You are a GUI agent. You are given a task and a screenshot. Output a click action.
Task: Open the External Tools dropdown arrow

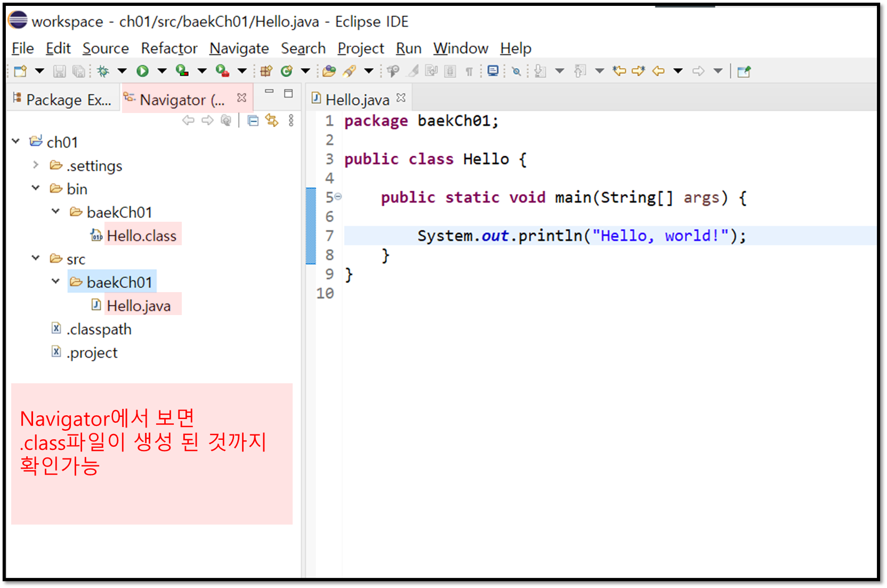click(x=241, y=71)
